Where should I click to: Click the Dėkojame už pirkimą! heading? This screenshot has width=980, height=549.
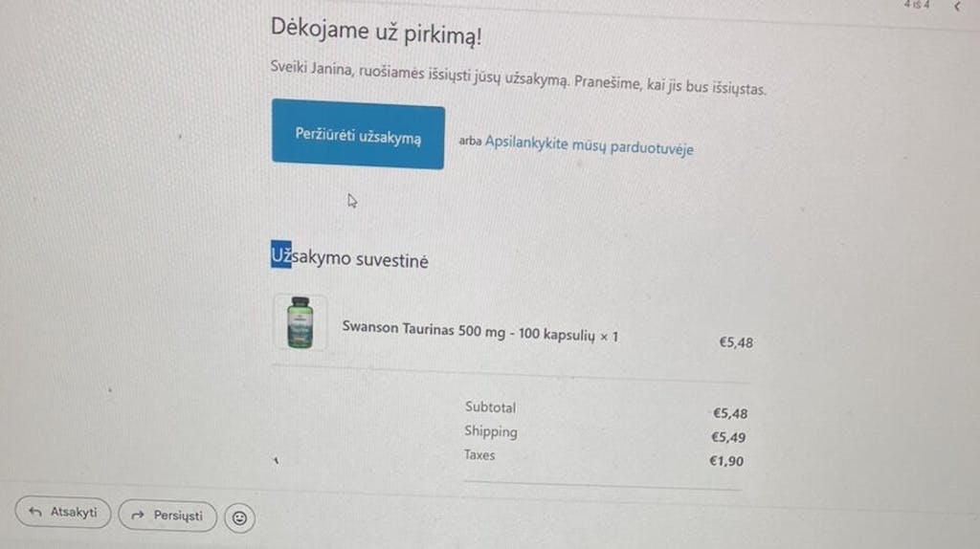pyautogui.click(x=376, y=32)
